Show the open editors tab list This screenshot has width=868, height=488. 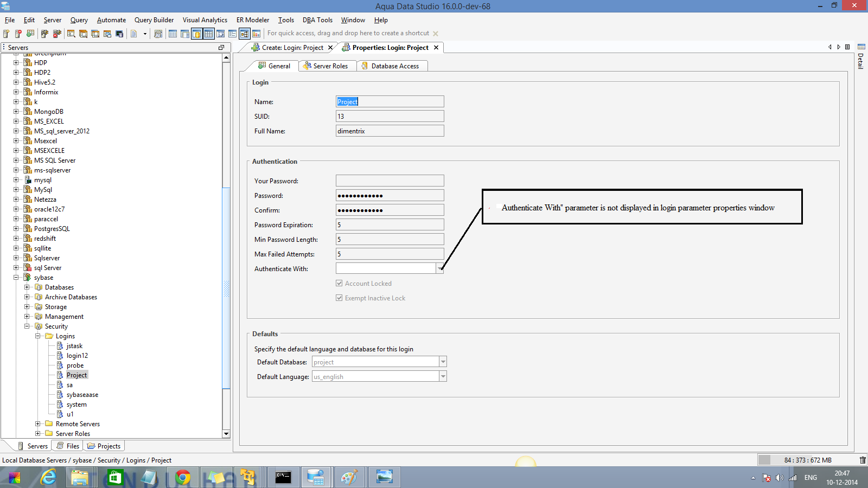click(x=847, y=47)
